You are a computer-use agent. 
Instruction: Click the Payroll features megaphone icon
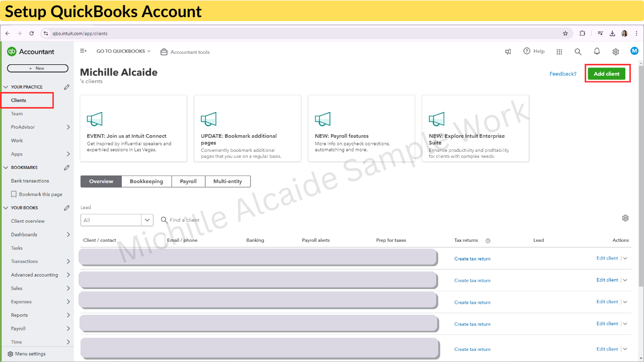(x=323, y=119)
